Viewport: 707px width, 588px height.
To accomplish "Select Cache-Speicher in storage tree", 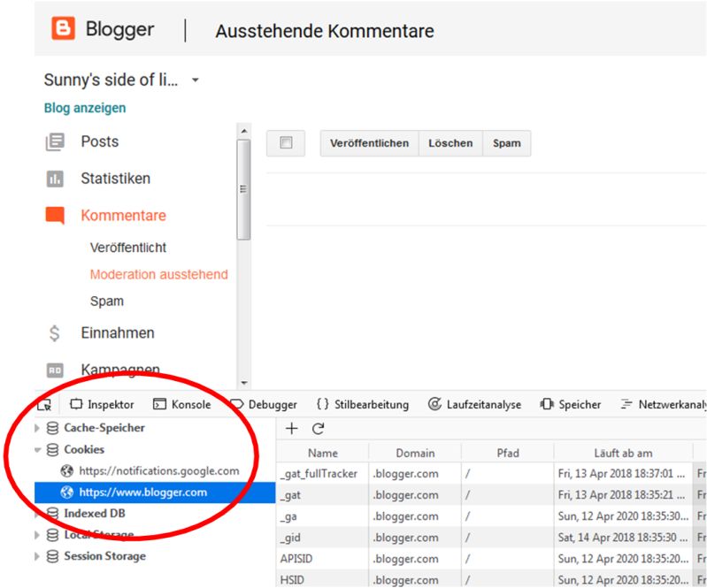I will pos(104,428).
